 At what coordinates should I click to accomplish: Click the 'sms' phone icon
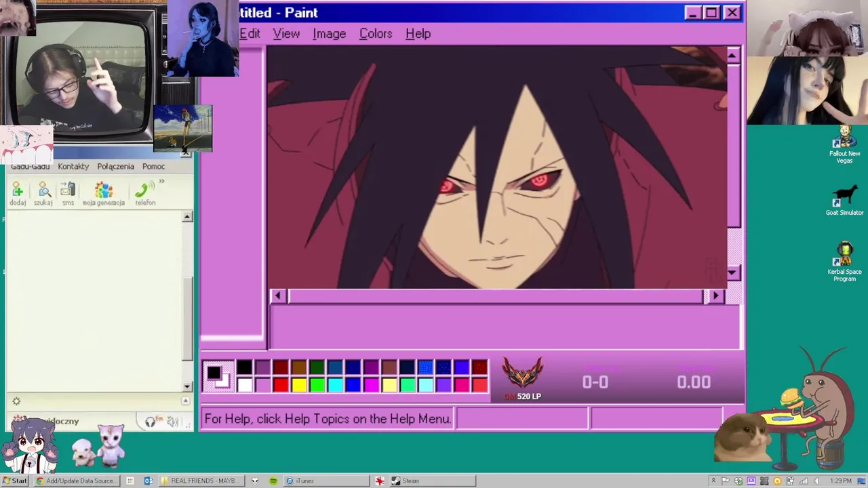68,193
